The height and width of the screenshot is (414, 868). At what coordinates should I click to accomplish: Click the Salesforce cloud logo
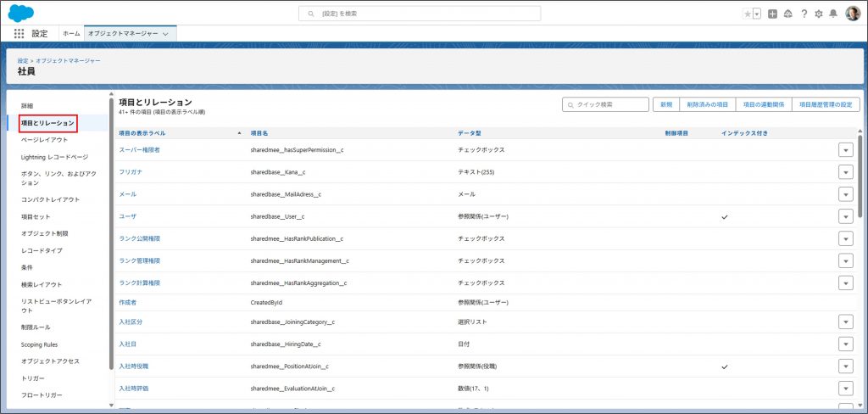[20, 13]
